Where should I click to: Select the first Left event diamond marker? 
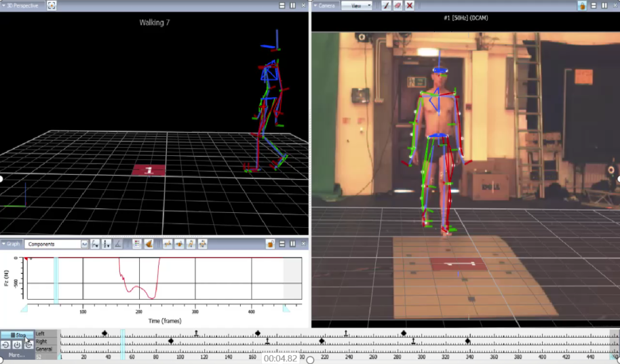104,333
